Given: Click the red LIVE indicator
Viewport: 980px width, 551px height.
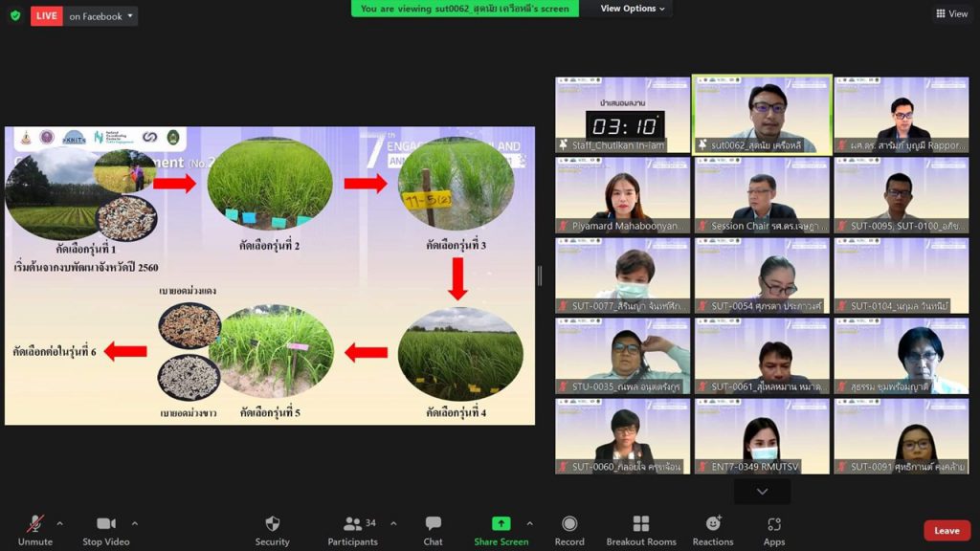Looking at the screenshot, I should (x=46, y=15).
